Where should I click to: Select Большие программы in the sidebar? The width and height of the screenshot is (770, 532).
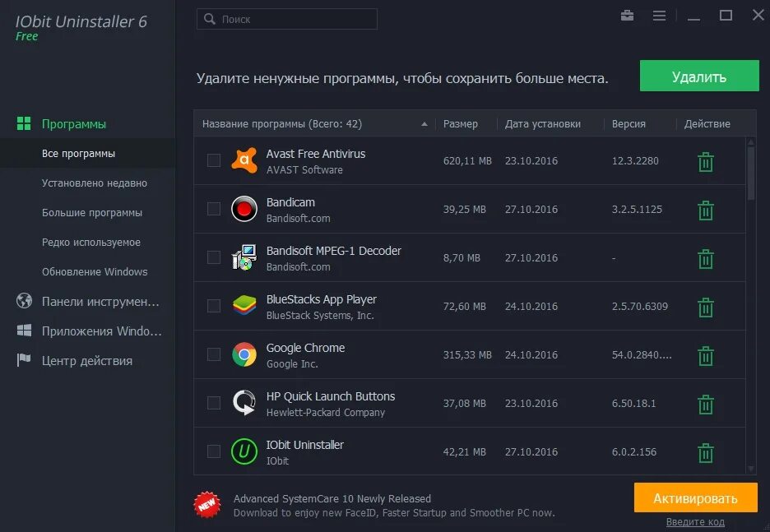coord(92,212)
